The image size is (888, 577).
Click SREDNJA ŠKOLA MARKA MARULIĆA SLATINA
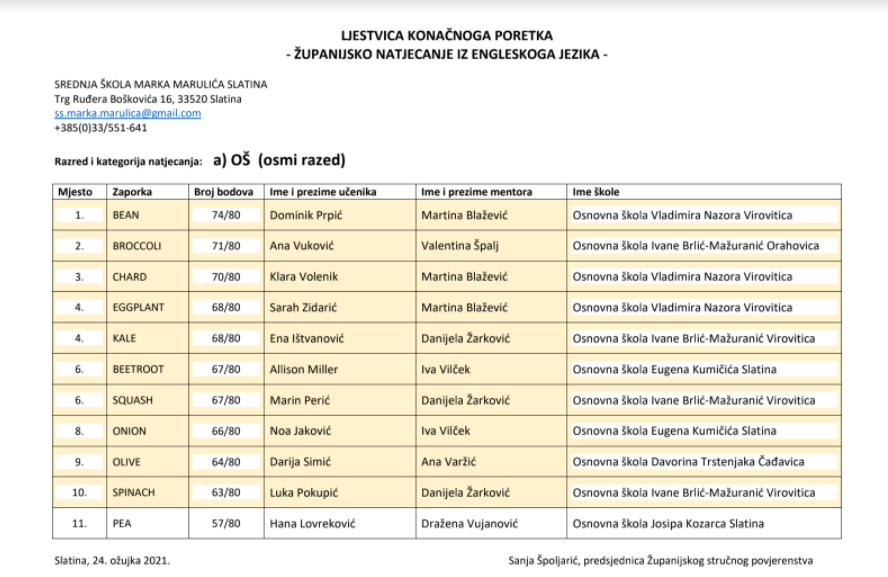(x=161, y=84)
